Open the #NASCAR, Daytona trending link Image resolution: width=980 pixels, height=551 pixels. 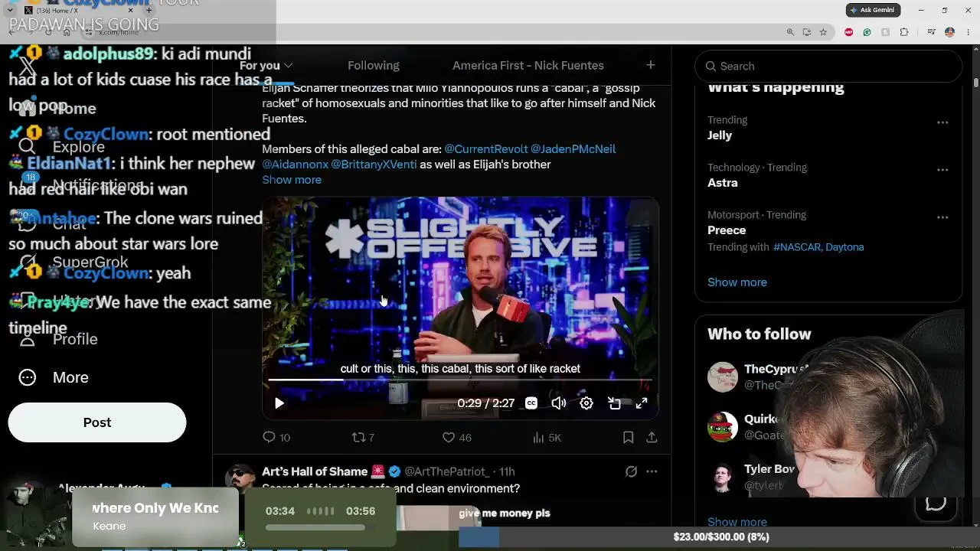(x=818, y=247)
